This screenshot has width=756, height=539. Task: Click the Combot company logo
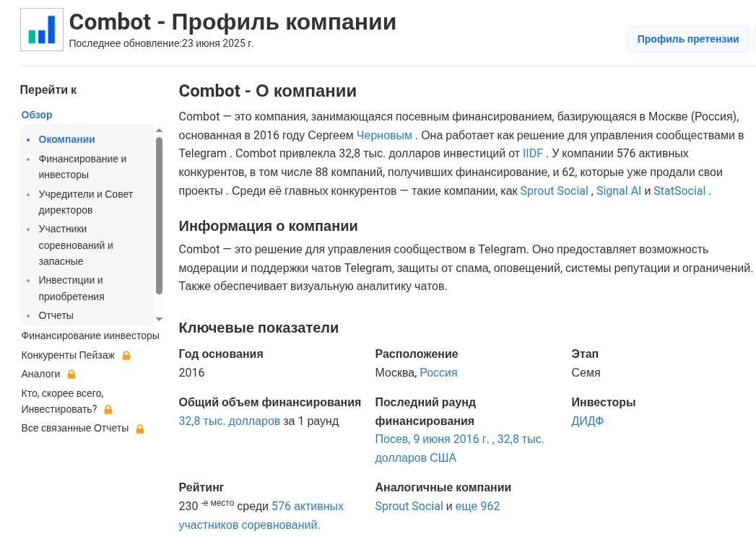coord(41,30)
